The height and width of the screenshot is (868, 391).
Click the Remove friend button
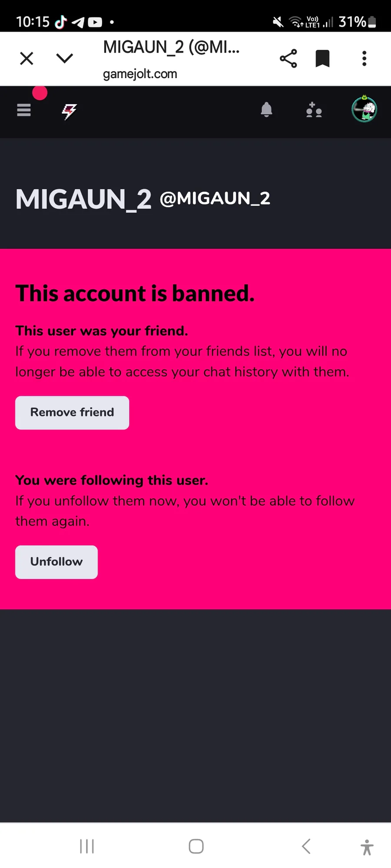point(72,413)
